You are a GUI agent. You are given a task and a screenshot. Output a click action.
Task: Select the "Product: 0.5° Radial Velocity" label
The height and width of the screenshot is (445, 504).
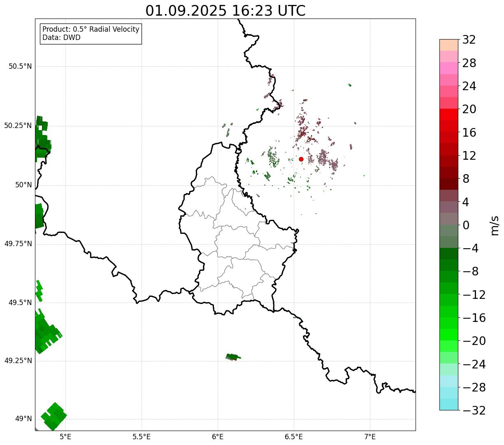tap(91, 30)
